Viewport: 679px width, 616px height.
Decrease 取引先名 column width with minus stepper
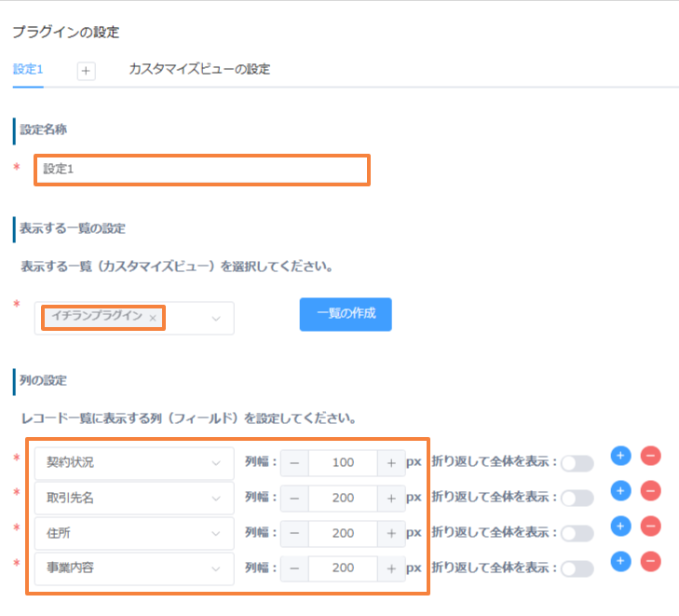[x=294, y=499]
